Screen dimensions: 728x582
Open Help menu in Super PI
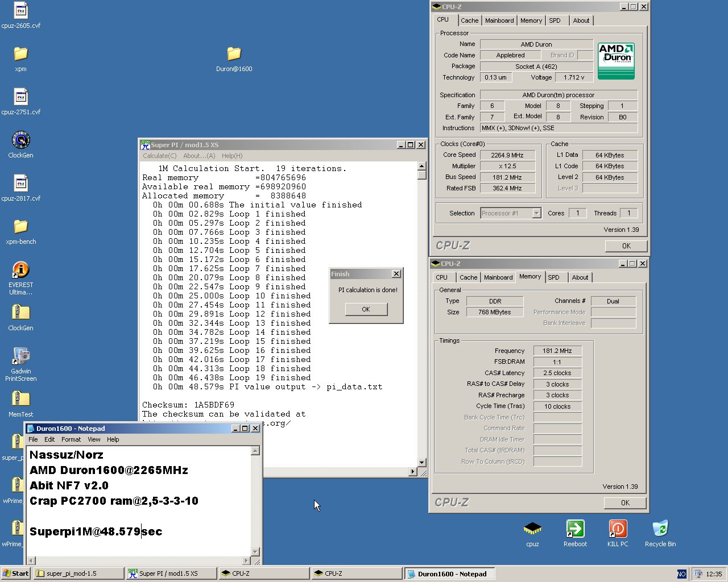[x=232, y=156]
